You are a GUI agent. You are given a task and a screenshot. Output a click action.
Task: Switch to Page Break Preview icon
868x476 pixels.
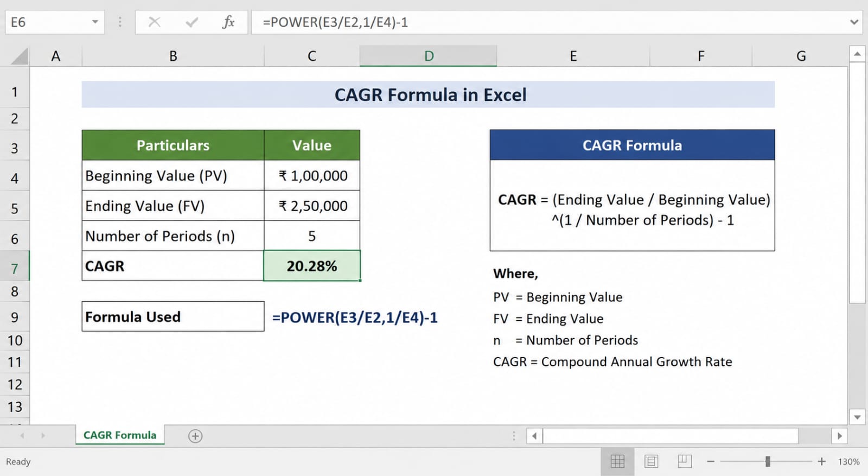click(685, 461)
